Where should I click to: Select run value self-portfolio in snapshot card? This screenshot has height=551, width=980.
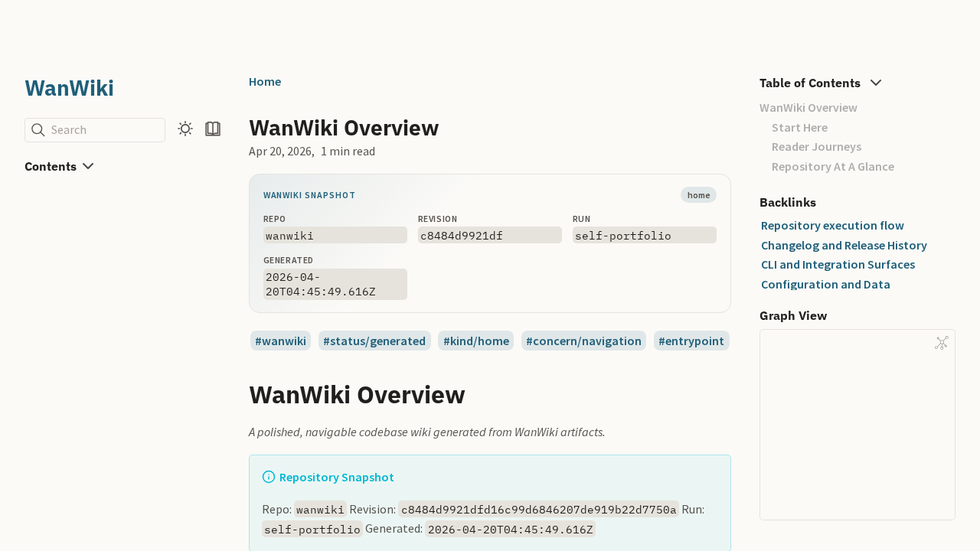click(x=645, y=235)
